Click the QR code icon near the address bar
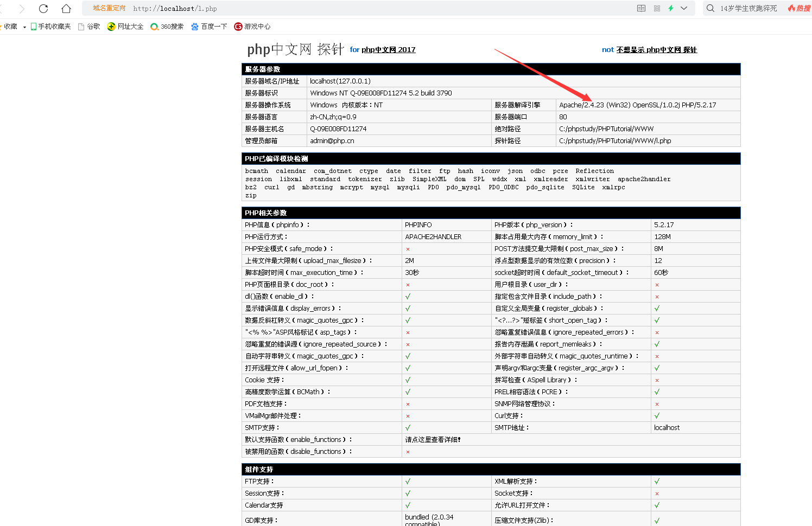 [x=656, y=8]
